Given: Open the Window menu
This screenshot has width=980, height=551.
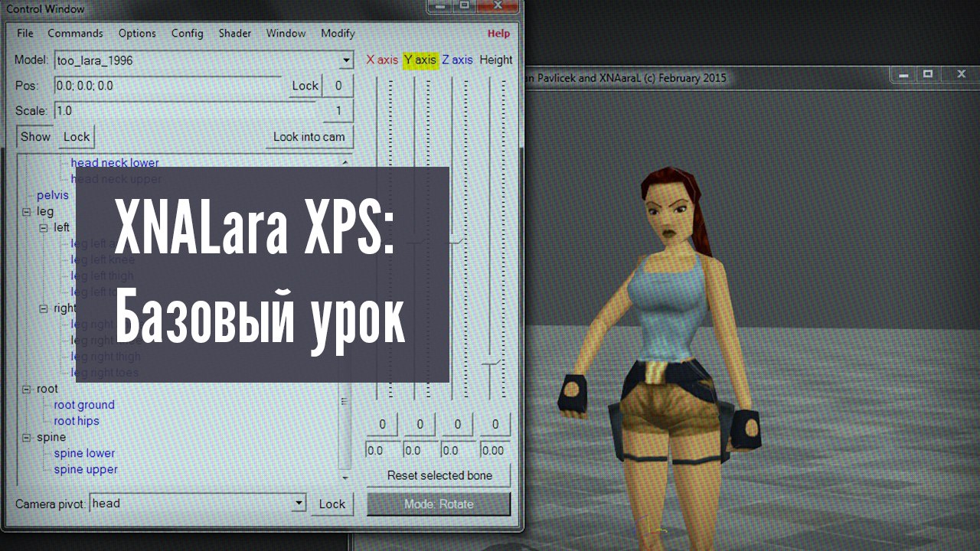Looking at the screenshot, I should pyautogui.click(x=286, y=33).
